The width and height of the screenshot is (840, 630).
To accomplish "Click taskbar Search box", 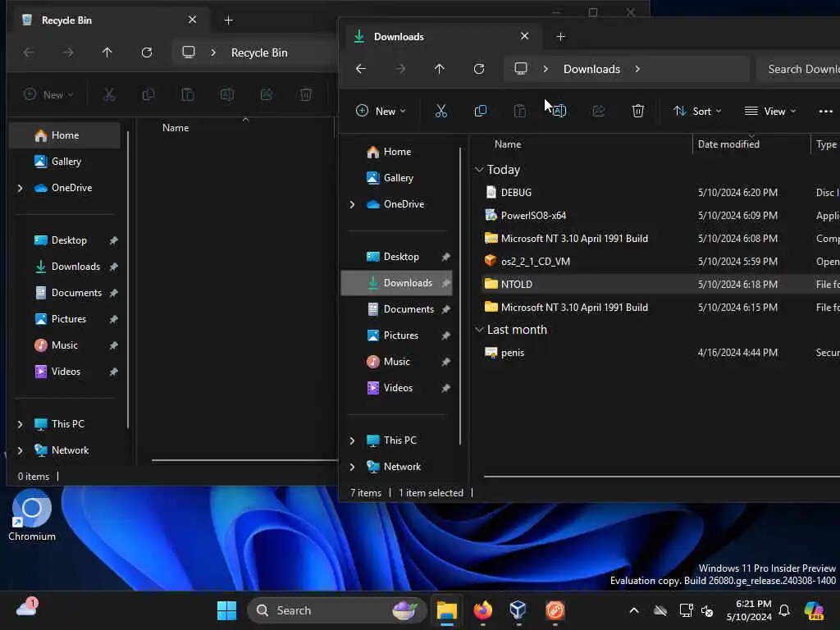I will point(336,610).
